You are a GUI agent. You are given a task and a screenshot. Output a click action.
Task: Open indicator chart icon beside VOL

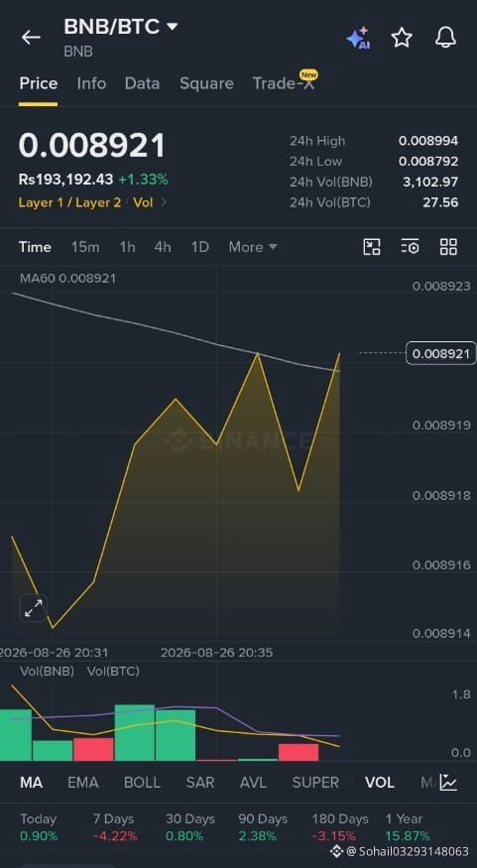pyautogui.click(x=448, y=783)
